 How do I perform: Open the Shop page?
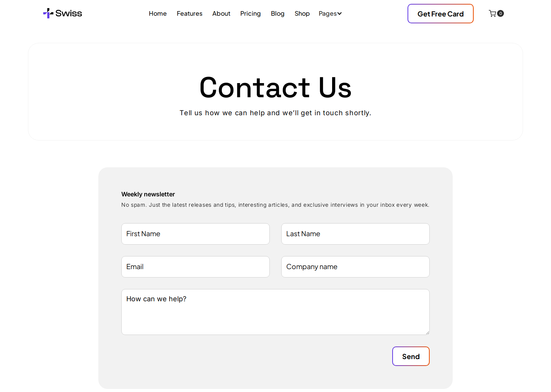[x=302, y=13]
